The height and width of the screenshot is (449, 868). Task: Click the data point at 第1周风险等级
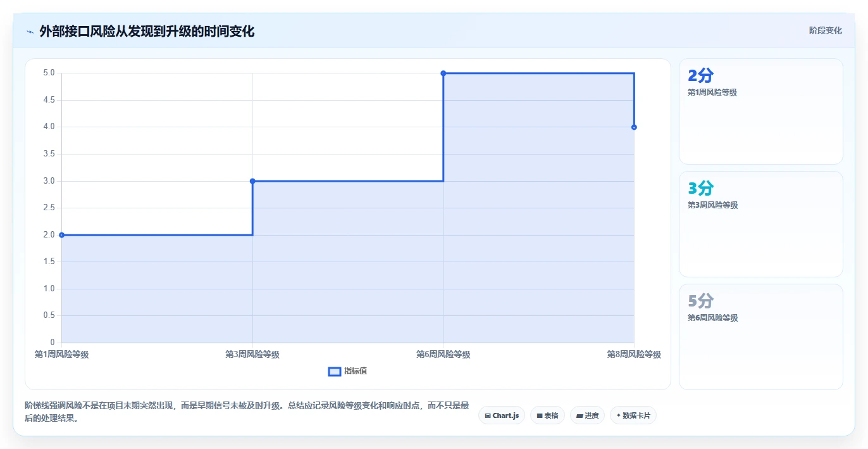click(x=61, y=235)
